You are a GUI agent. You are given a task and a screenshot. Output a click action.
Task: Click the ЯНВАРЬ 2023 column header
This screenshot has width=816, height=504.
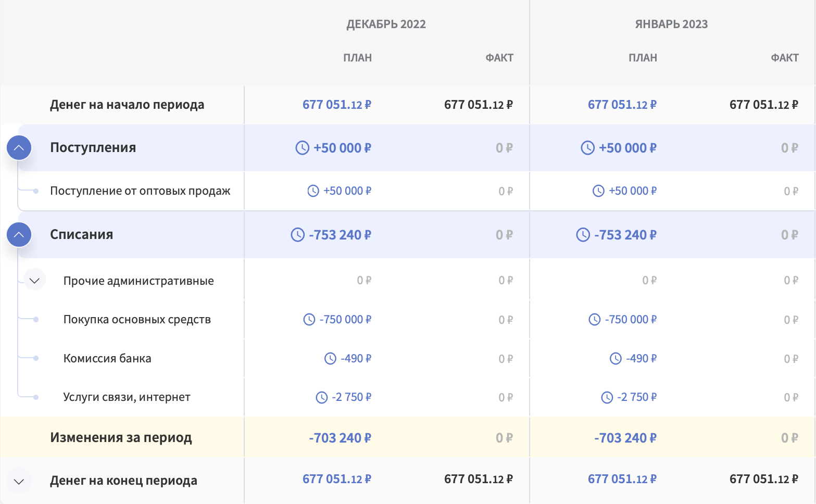click(x=671, y=24)
